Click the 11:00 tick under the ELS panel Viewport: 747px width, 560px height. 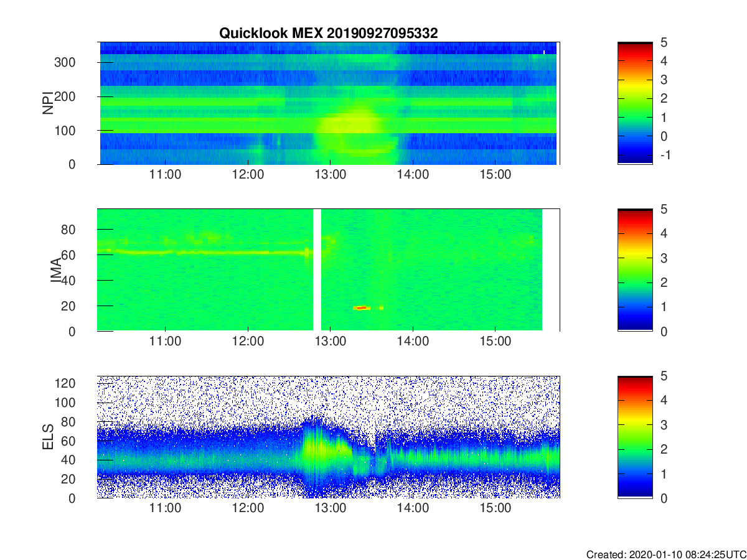point(165,509)
